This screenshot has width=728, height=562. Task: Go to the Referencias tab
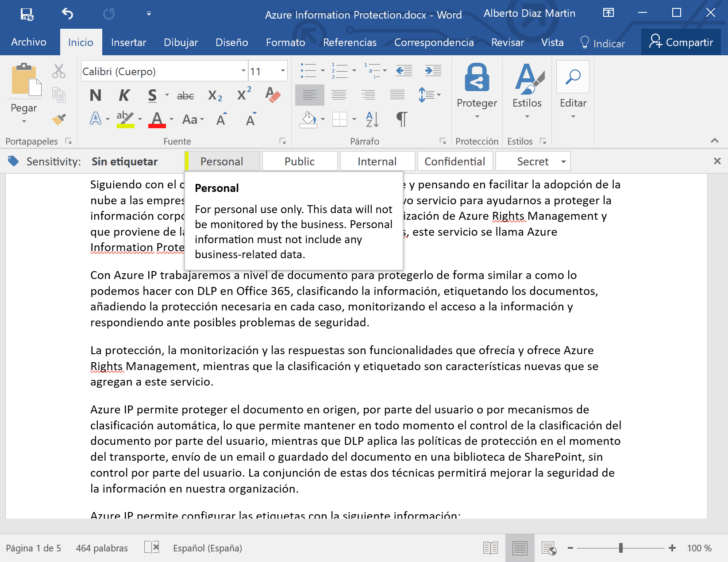[350, 42]
